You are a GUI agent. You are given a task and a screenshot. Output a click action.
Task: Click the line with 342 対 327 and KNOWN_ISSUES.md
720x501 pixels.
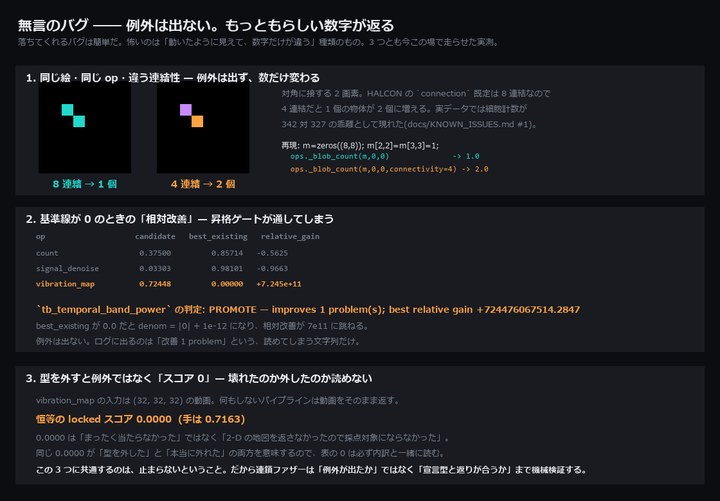[409, 124]
